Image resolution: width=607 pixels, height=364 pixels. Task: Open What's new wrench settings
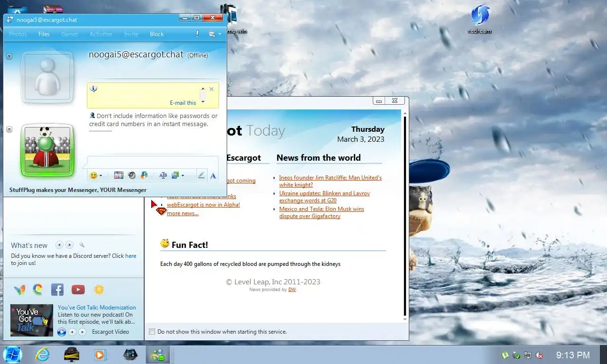point(82,245)
